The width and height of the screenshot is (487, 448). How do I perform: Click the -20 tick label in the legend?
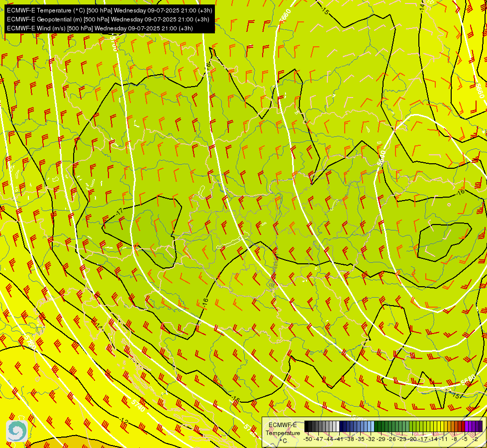[x=412, y=439]
